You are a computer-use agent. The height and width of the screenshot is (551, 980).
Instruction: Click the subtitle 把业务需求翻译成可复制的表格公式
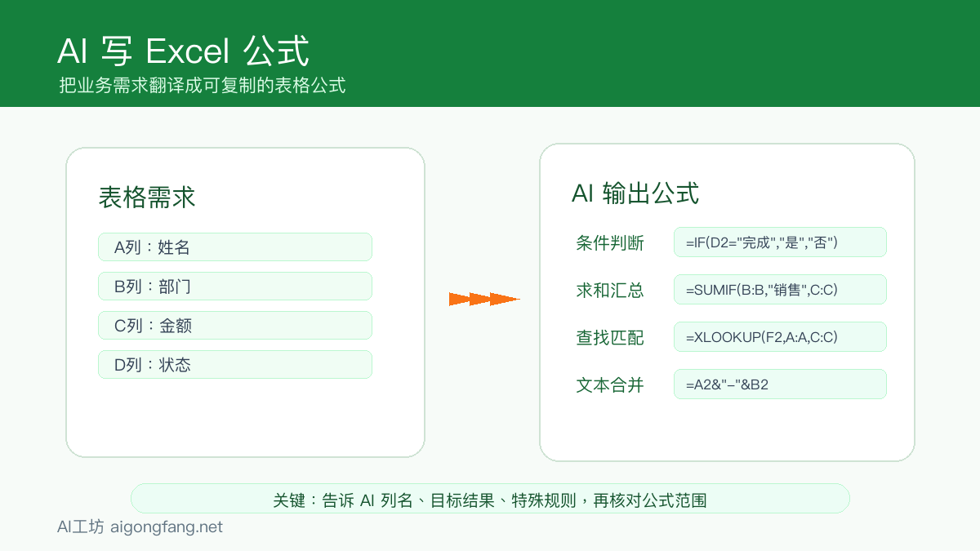coord(203,85)
